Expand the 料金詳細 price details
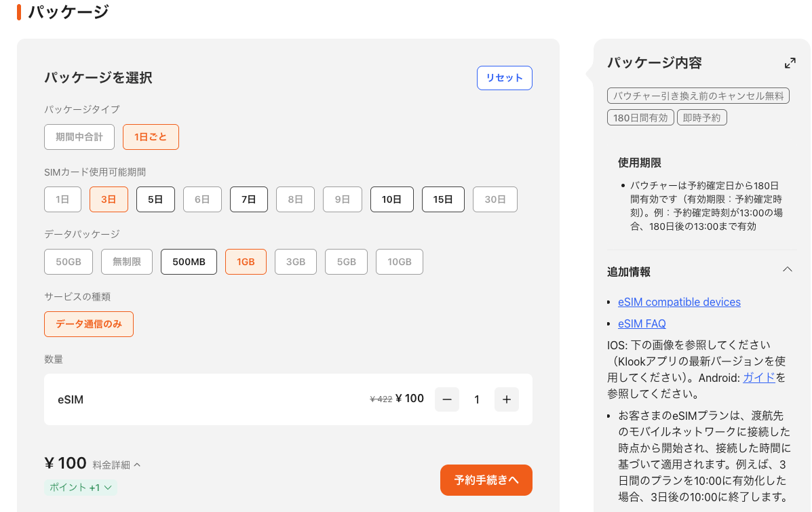 click(x=117, y=465)
